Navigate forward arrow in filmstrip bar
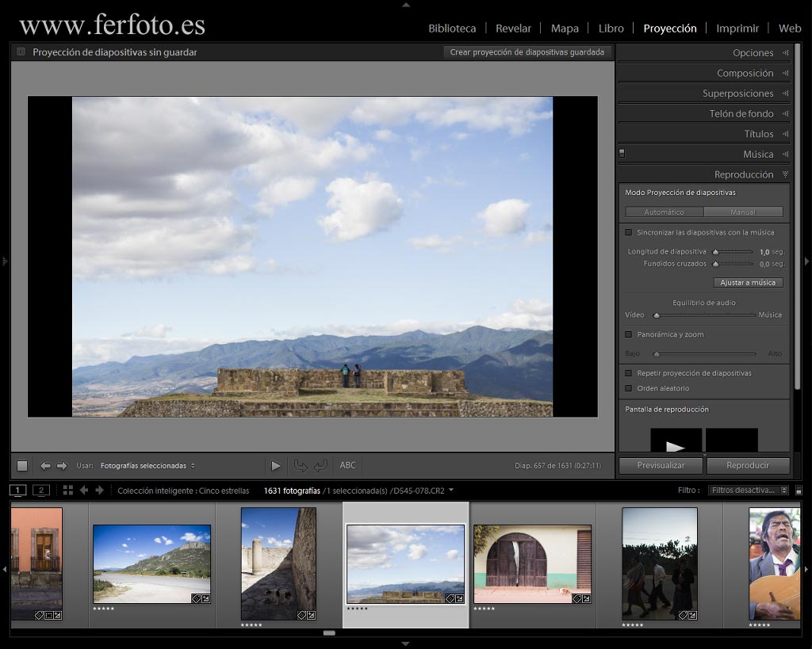 point(99,490)
